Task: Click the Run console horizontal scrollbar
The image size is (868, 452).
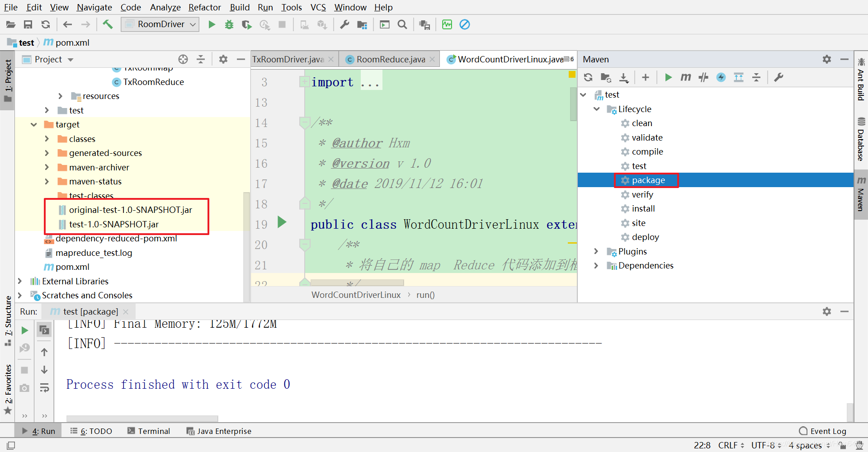Action: click(x=142, y=419)
